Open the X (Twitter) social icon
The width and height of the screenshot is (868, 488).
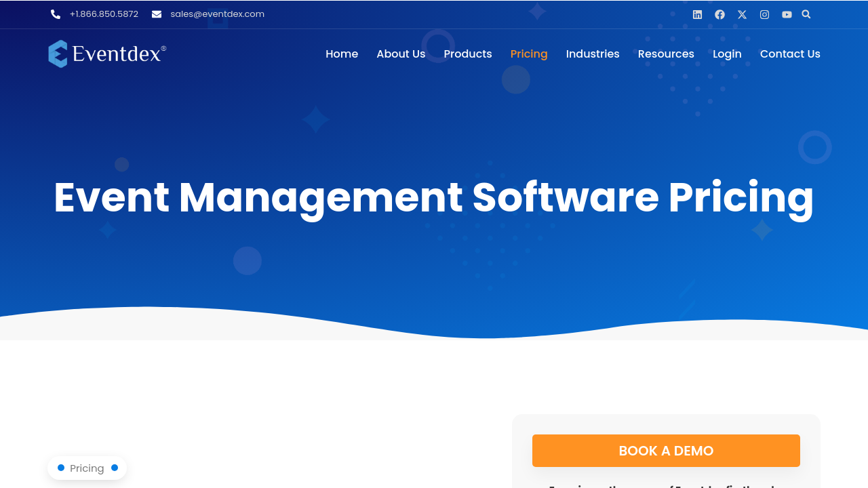(742, 14)
